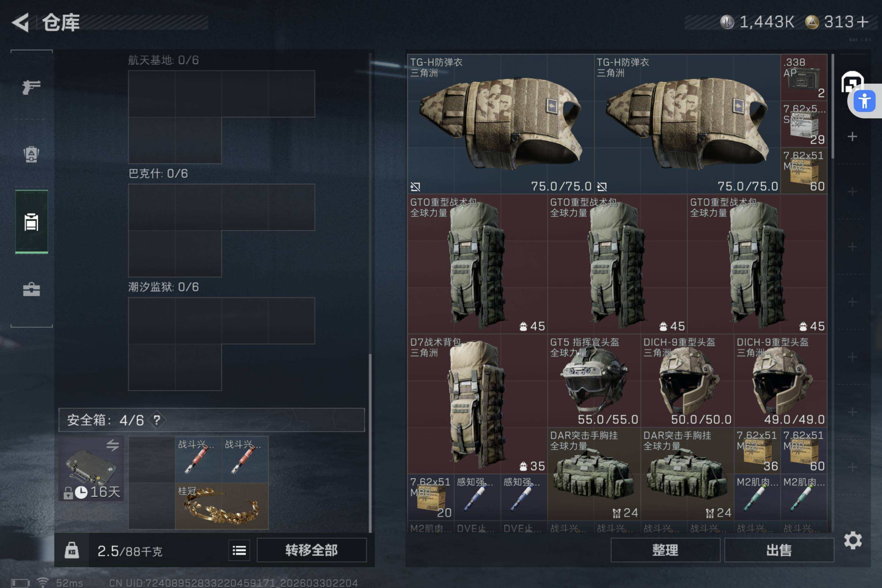Select the active storage page icon at top right
The image size is (882, 588).
point(852,81)
